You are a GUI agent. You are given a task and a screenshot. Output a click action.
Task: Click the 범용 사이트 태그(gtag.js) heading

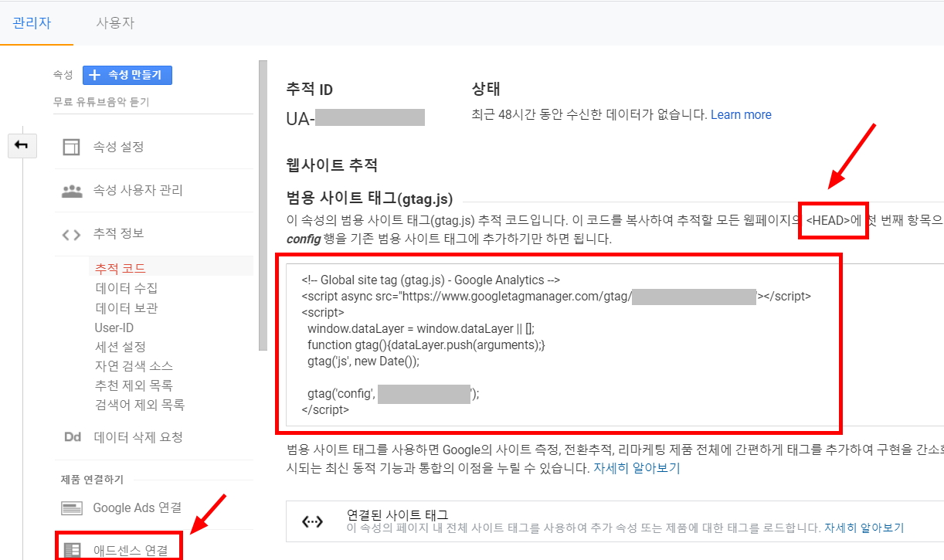[x=369, y=198]
